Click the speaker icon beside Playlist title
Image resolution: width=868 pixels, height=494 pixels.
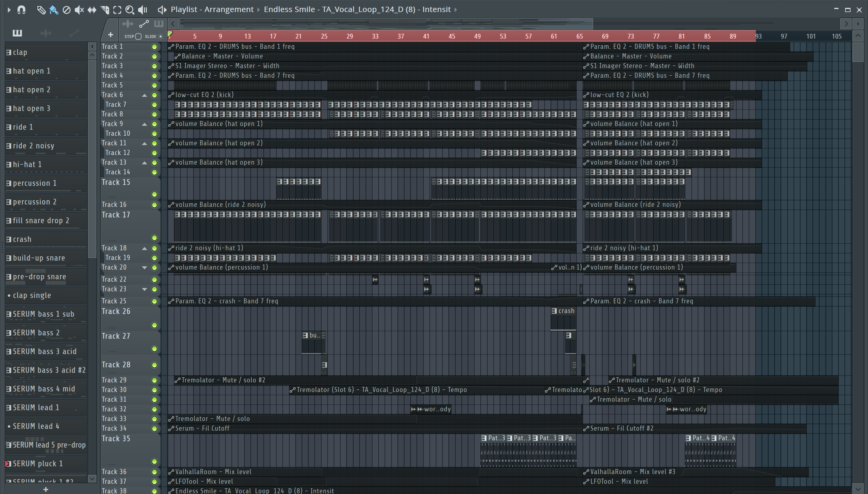click(x=162, y=10)
